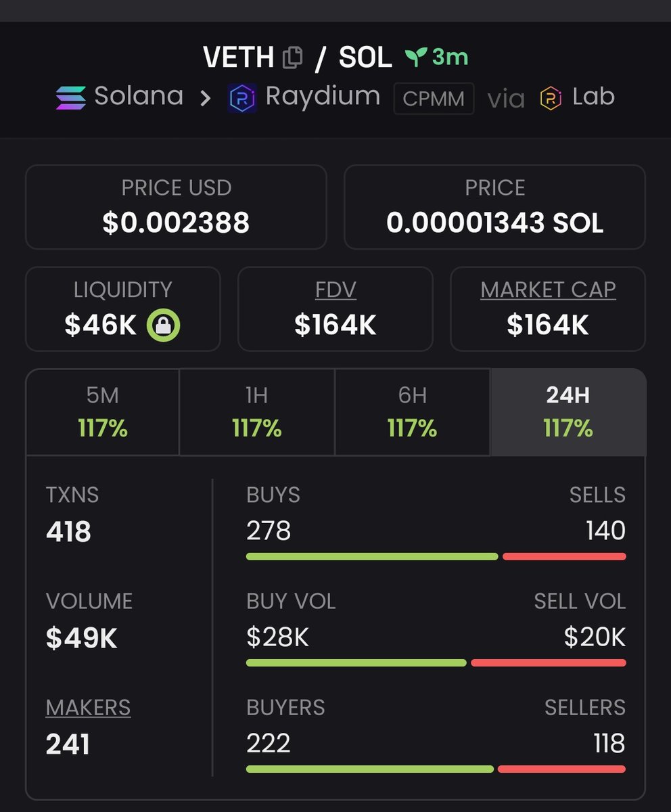
Task: Open the 6H timeframe tab
Action: [x=412, y=412]
